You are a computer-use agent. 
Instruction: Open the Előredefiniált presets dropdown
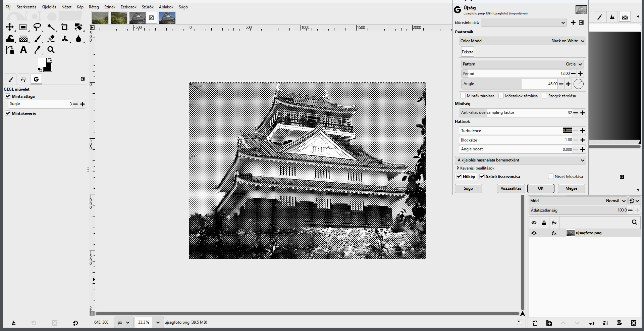point(524,22)
